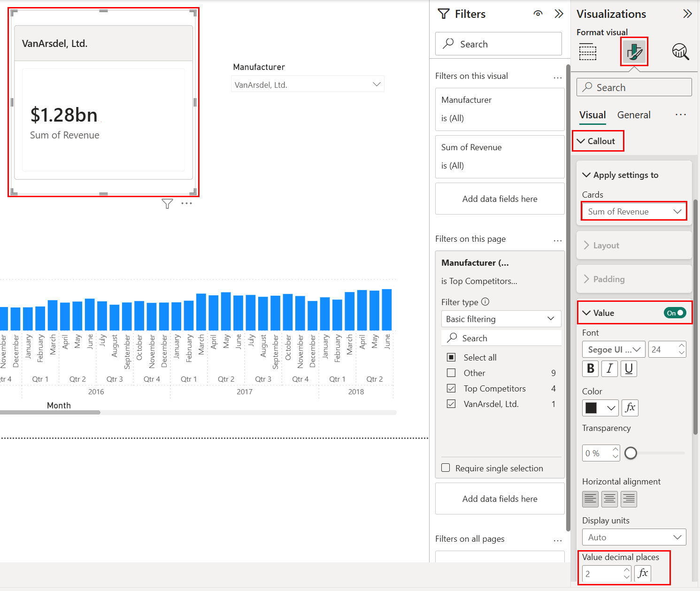Click the Filters pane Search field
The height and width of the screenshot is (591, 700).
(x=499, y=44)
